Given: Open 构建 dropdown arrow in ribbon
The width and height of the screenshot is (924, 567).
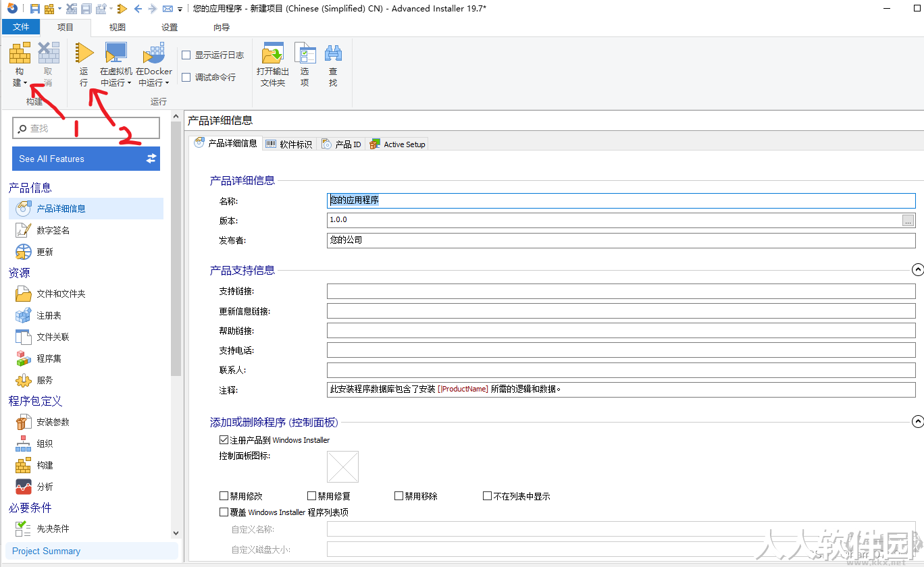Looking at the screenshot, I should pos(26,83).
